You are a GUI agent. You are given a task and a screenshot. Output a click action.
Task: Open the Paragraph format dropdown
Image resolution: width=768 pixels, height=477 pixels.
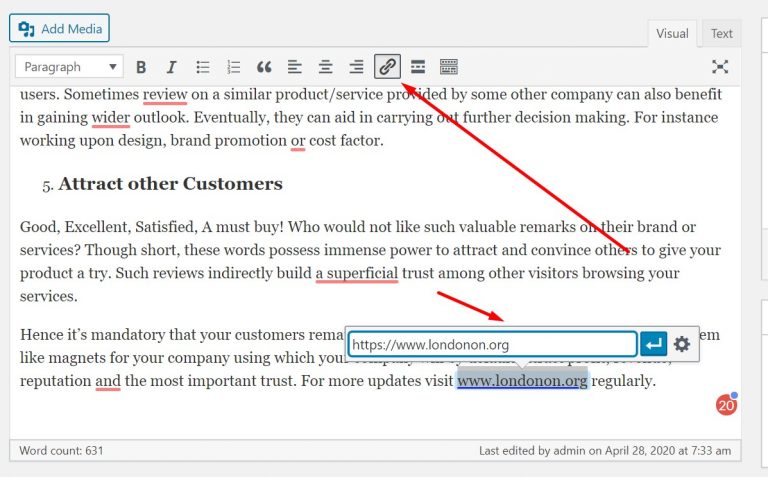[x=69, y=67]
